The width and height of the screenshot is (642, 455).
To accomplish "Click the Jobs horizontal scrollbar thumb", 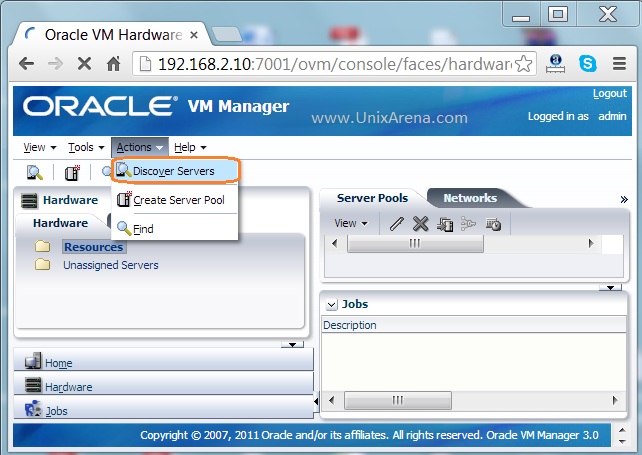I will (398, 400).
